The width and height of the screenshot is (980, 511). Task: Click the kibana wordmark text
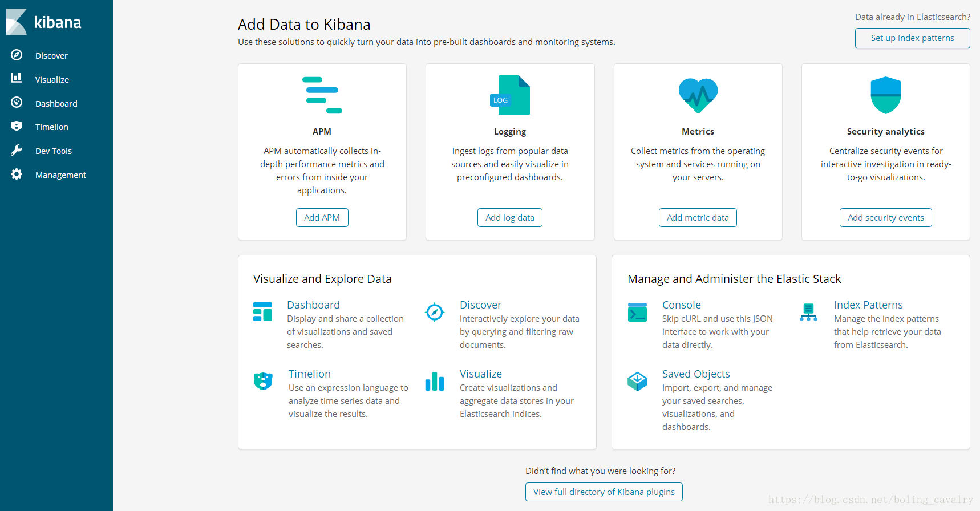point(58,22)
